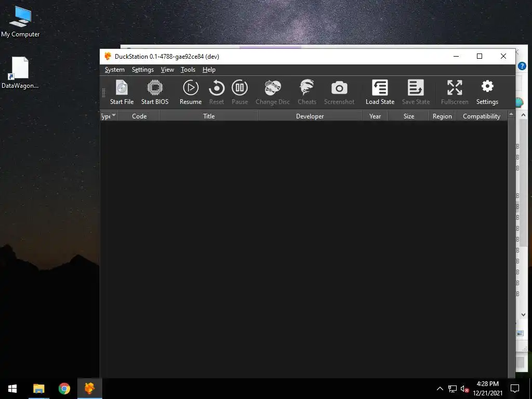Screen dimensions: 532x399
Task: Sort game list by Title column
Action: tap(209, 116)
